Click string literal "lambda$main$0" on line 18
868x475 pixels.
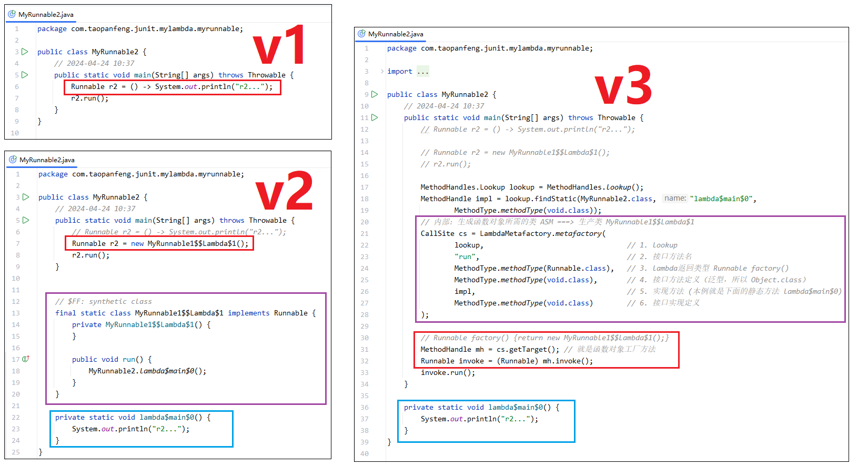[x=721, y=199]
